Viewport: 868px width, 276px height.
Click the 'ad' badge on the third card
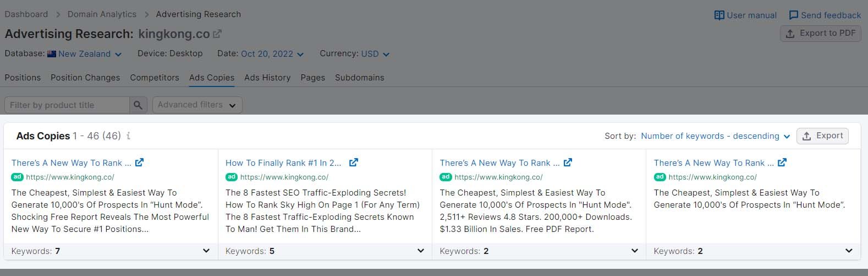446,177
